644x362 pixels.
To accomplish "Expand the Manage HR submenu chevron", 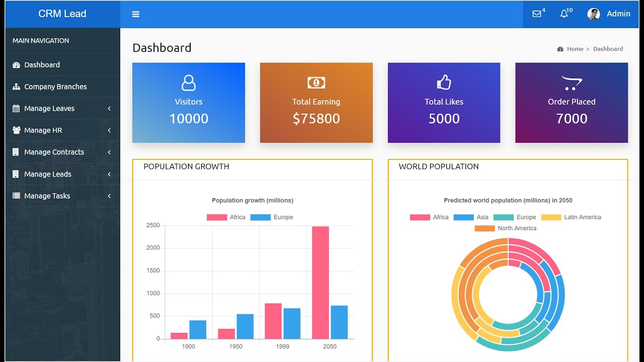I will coord(109,130).
